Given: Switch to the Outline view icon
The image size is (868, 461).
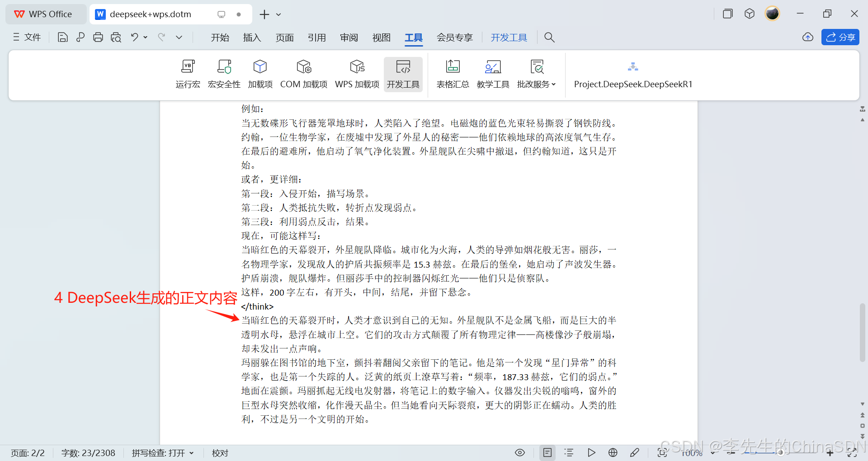Looking at the screenshot, I should coord(569,452).
